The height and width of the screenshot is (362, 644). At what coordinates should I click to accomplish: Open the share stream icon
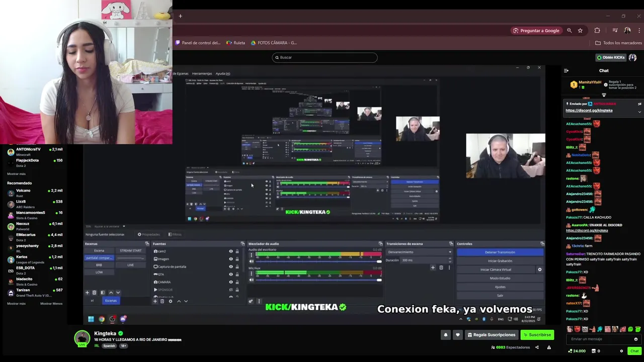click(537, 347)
